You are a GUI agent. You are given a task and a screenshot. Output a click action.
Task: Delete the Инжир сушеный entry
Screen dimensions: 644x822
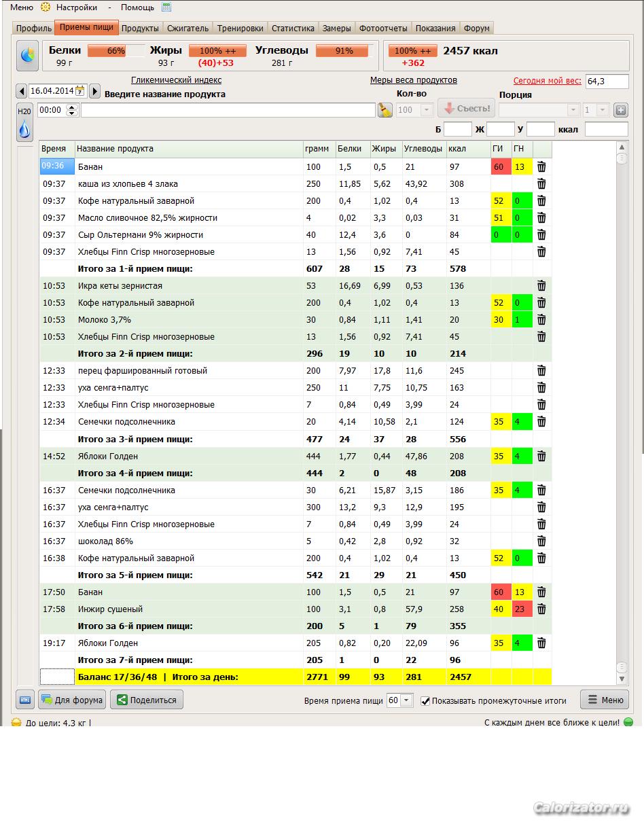(x=541, y=609)
